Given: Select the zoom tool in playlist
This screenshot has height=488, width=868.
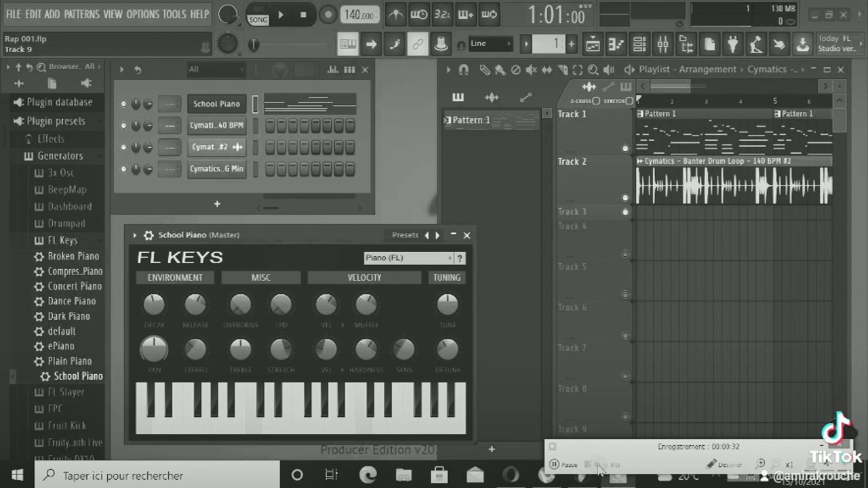Looking at the screenshot, I should pyautogui.click(x=593, y=69).
